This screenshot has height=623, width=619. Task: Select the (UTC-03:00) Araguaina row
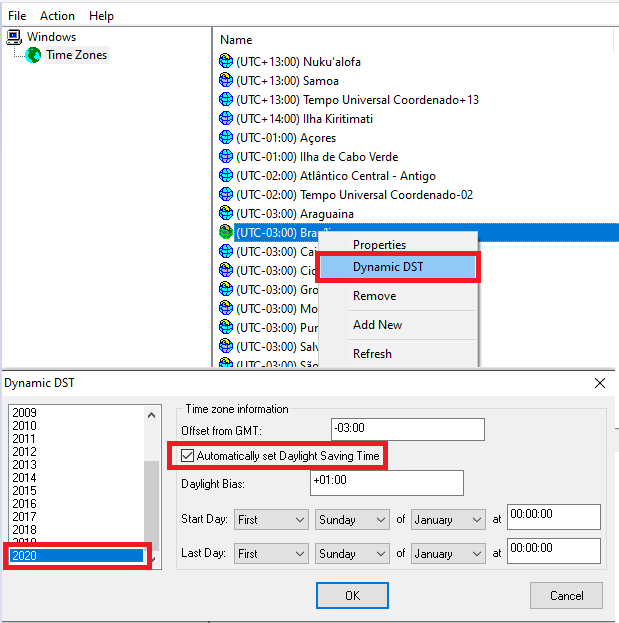(295, 214)
